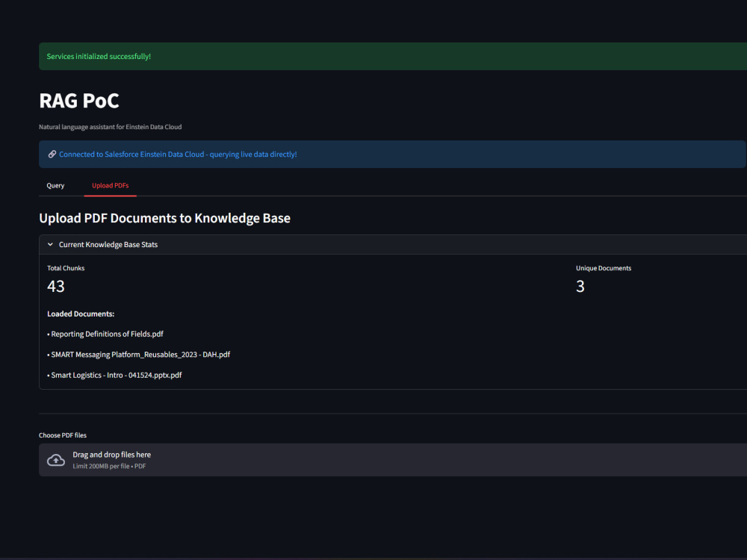747x560 pixels.
Task: Click the Connected to Salesforce Einstein Data Cloud message
Action: pyautogui.click(x=178, y=155)
